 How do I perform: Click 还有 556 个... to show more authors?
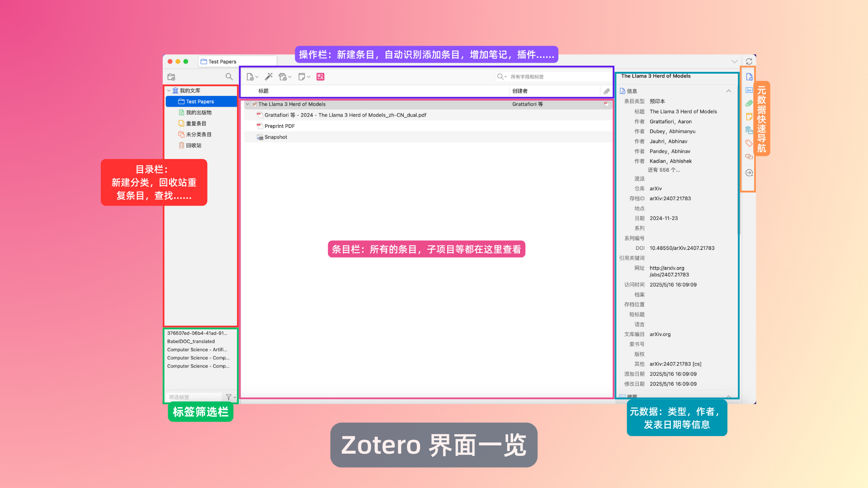(664, 170)
